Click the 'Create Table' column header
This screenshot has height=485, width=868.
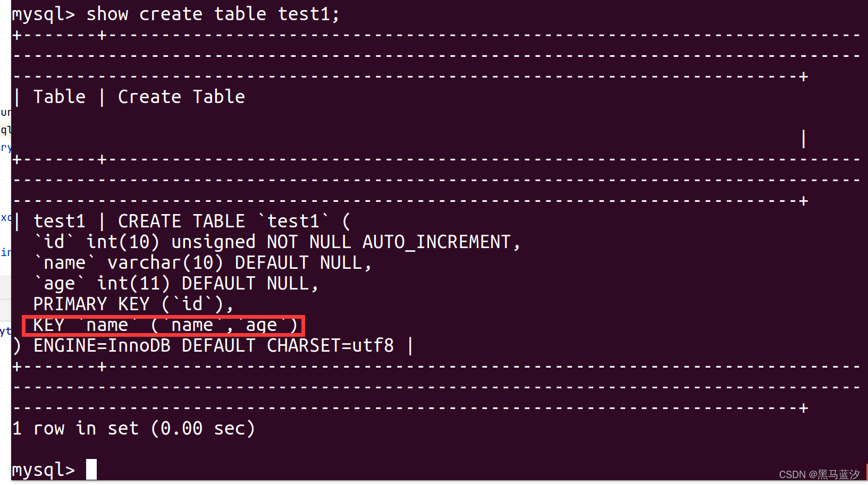click(181, 97)
